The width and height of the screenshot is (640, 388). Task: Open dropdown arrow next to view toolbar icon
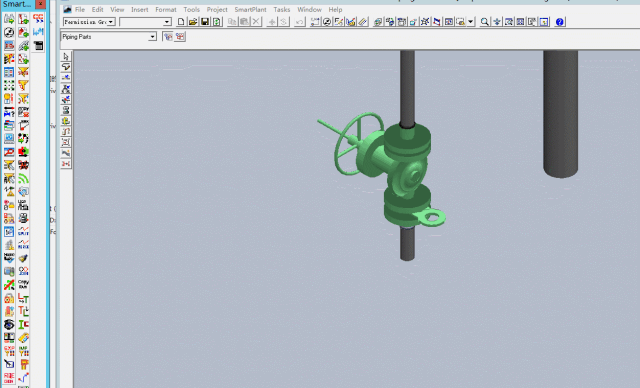471,22
